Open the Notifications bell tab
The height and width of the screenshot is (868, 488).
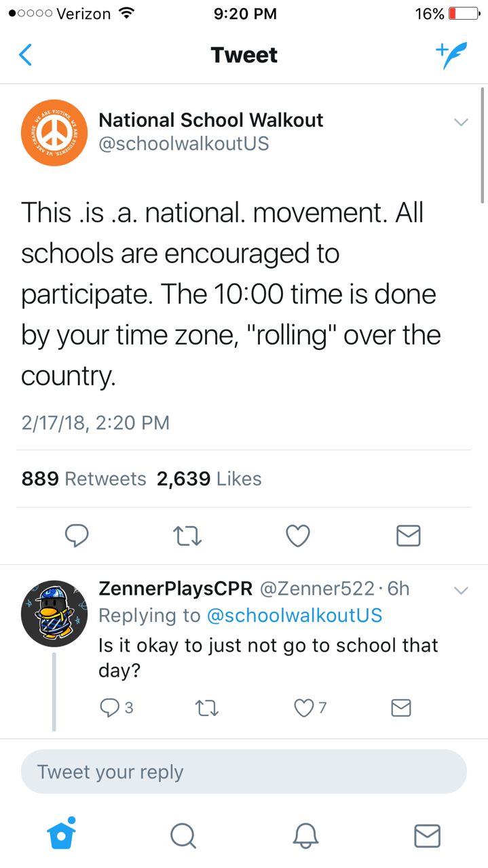click(x=305, y=835)
